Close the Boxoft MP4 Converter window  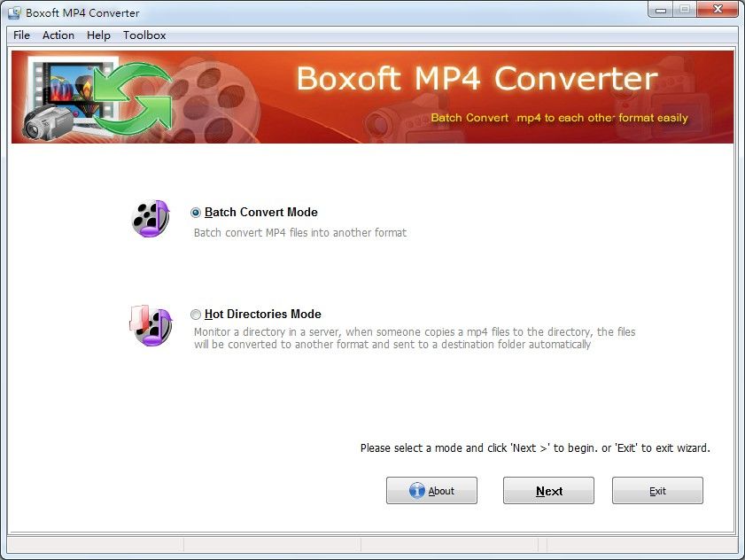pos(718,10)
